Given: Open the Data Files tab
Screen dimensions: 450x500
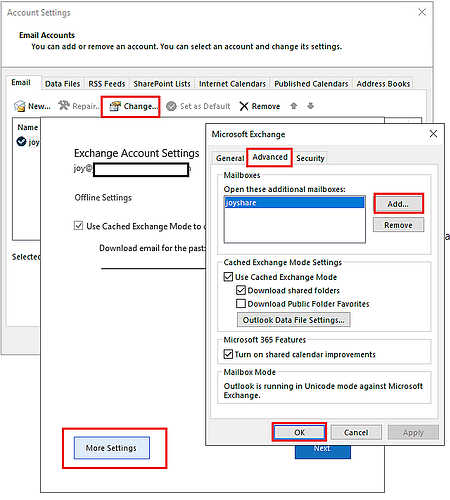Looking at the screenshot, I should point(63,84).
